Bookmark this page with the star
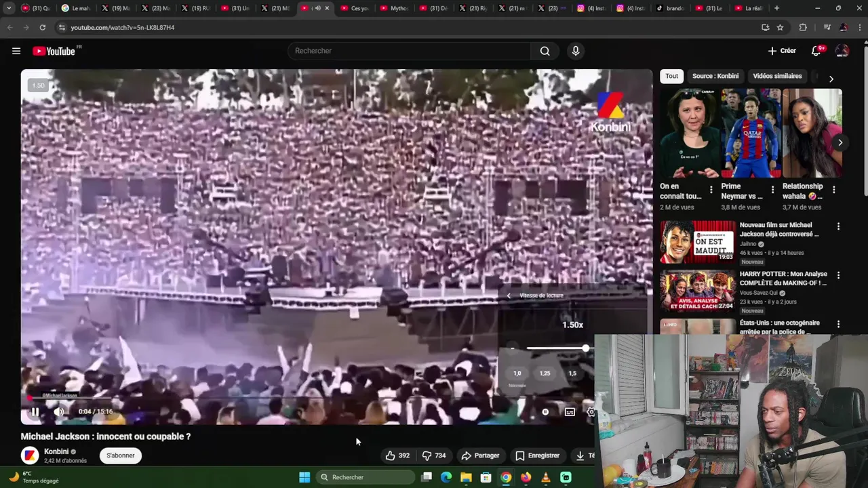Image resolution: width=868 pixels, height=488 pixels. 780,27
